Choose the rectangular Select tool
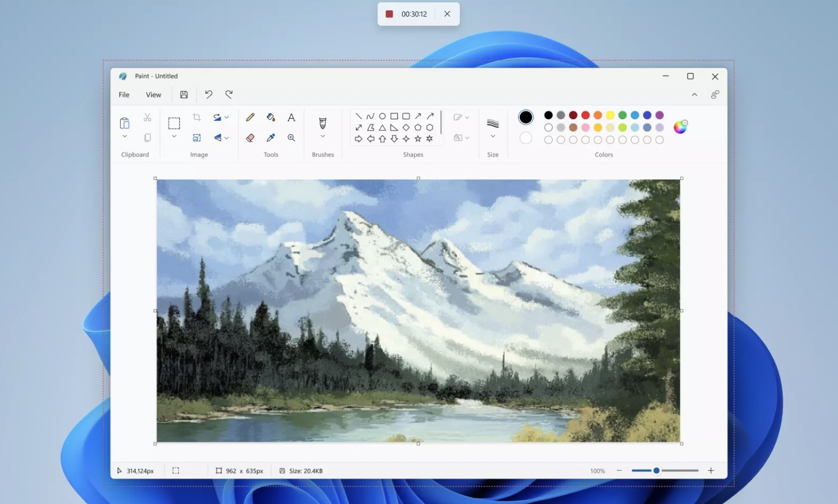The height and width of the screenshot is (504, 838). tap(174, 123)
